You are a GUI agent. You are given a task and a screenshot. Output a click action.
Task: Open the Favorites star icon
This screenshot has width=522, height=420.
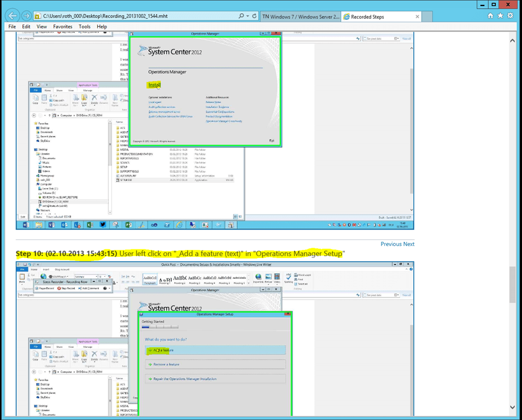click(x=500, y=16)
